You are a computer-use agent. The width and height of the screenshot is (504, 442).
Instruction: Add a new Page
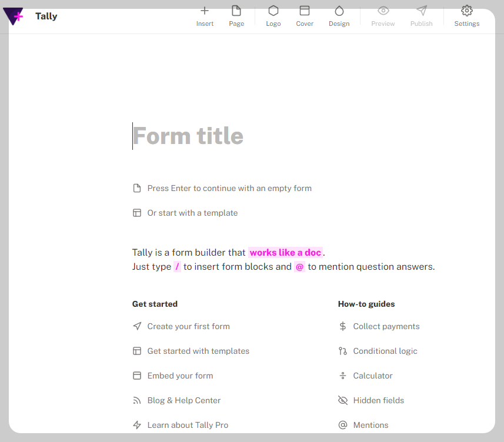coord(236,16)
